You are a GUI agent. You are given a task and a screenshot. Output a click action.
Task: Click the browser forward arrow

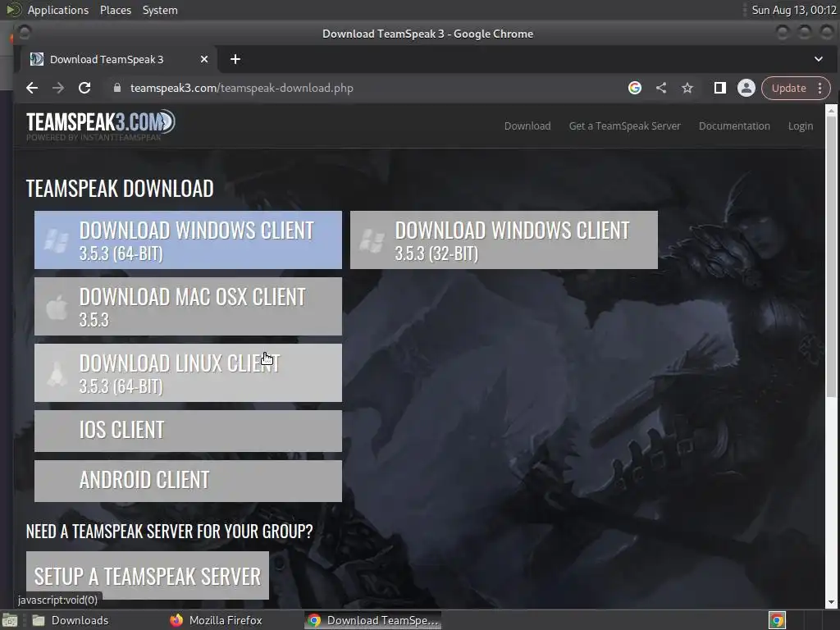pos(58,88)
